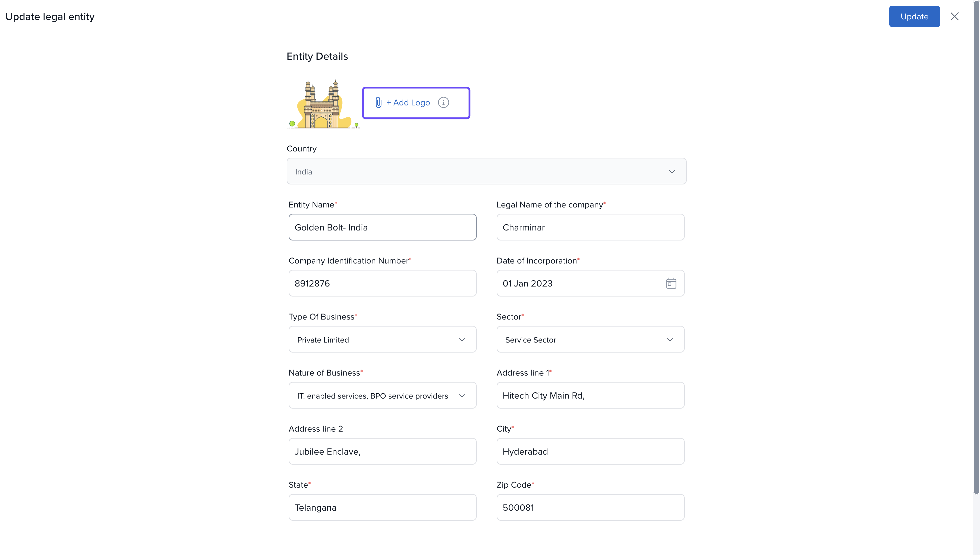Click the Charminar logo thumbnail
The height and width of the screenshot is (555, 980).
323,104
